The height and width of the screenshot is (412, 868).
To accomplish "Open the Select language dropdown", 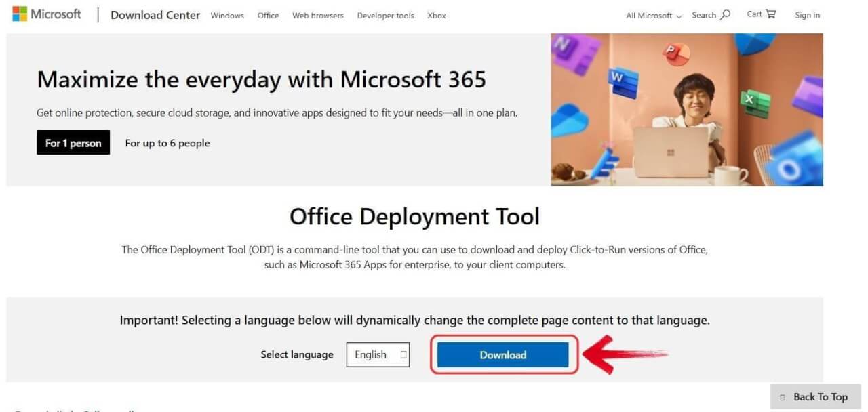I will click(378, 354).
